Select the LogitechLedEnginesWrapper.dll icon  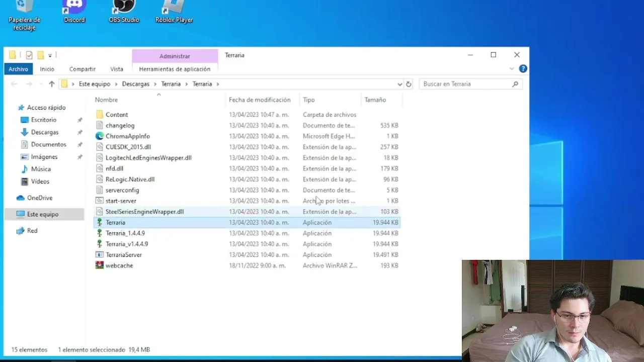(100, 158)
